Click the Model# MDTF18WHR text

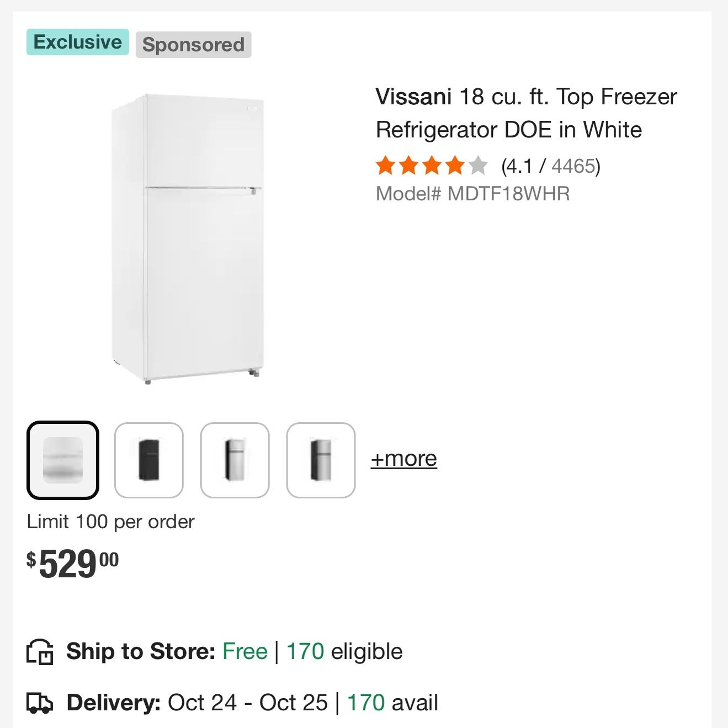coord(473,194)
